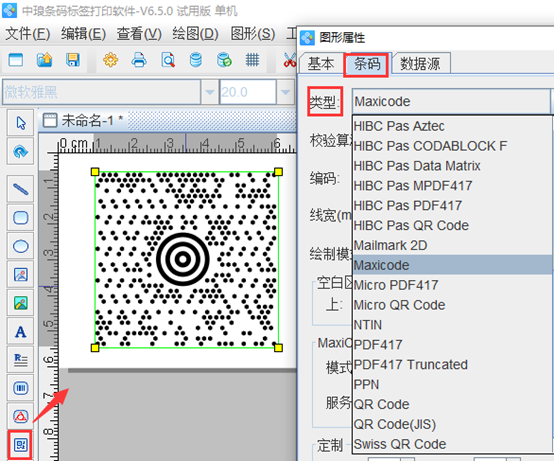This screenshot has height=461, width=554.
Task: Choose Micro QR Code barcode type
Action: [x=452, y=305]
